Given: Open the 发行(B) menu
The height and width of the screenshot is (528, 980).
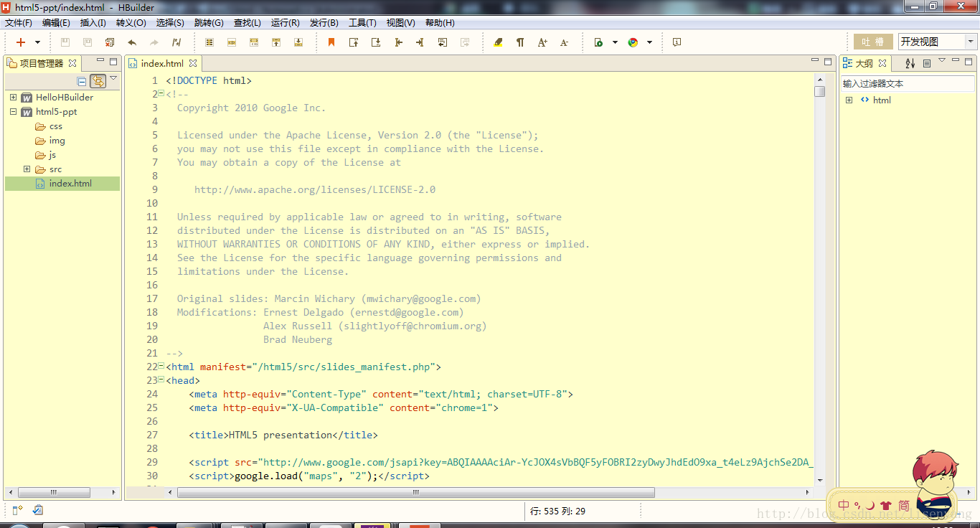Looking at the screenshot, I should pos(324,23).
